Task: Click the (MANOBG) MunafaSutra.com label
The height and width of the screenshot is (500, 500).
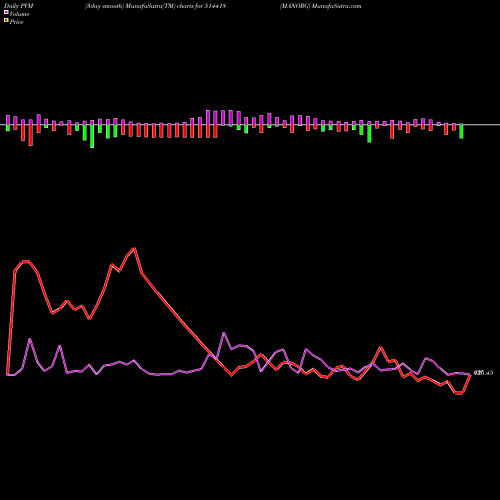Action: point(320,6)
